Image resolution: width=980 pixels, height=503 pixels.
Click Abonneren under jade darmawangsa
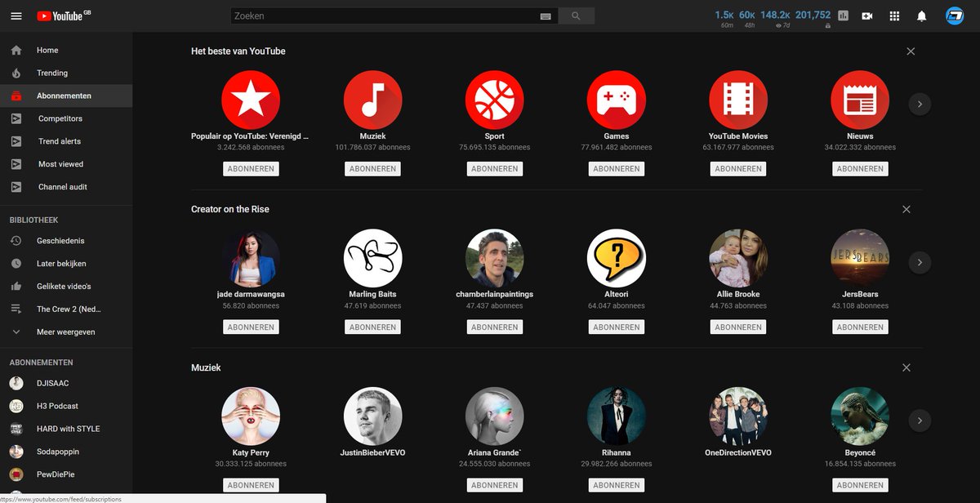251,327
